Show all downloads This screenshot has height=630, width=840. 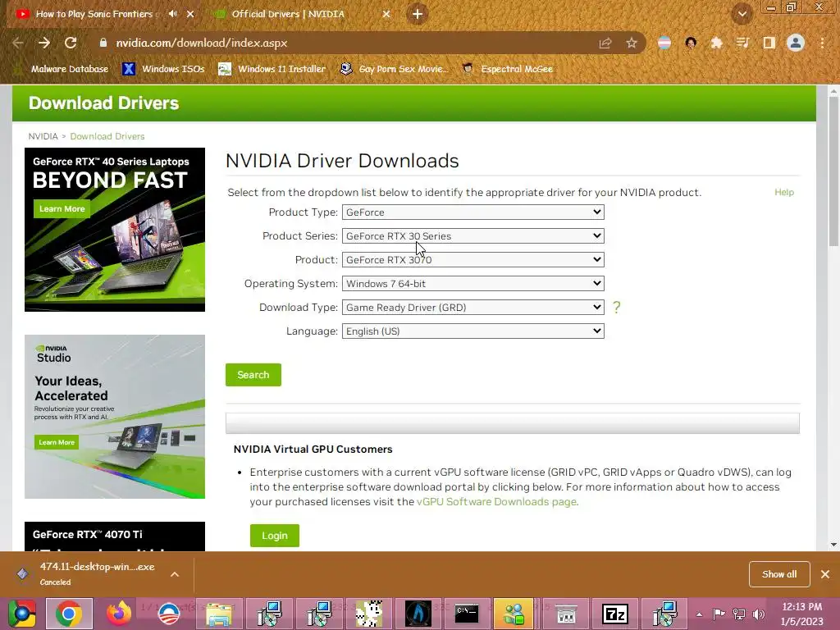pyautogui.click(x=779, y=574)
